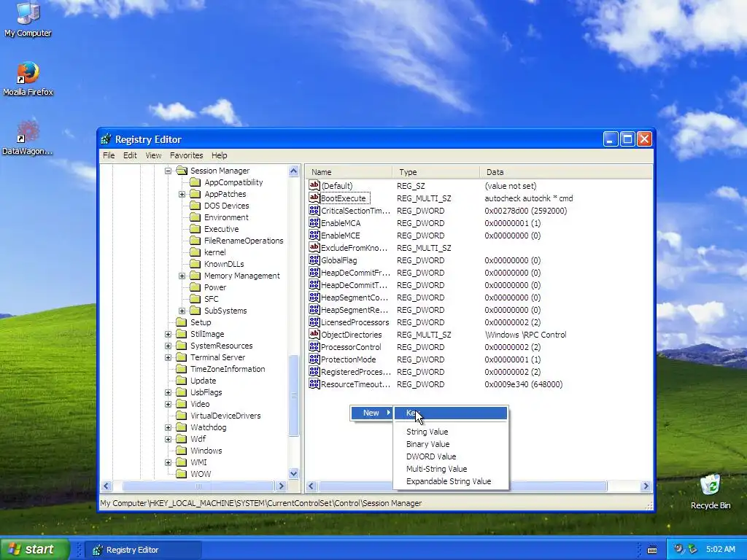Viewport: 747px width, 560px height.
Task: Choose Key in the New submenu
Action: point(451,413)
